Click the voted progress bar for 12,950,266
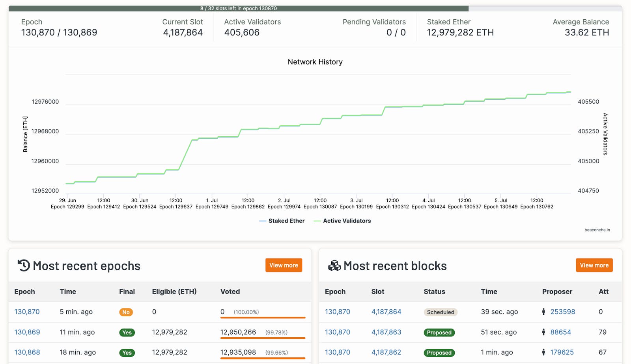 tap(263, 338)
